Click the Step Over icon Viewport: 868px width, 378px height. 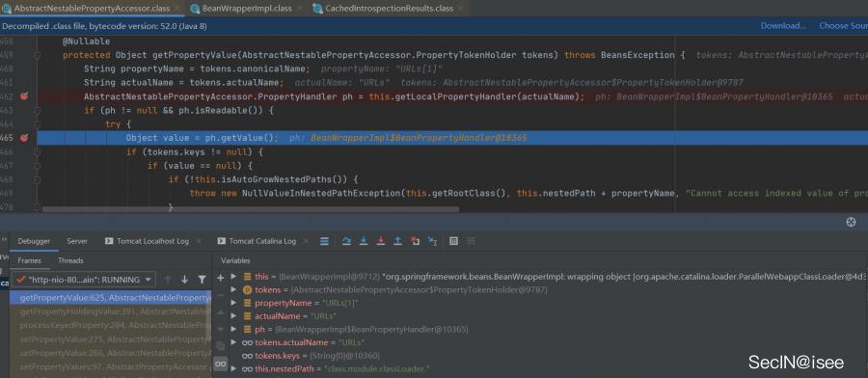[346, 241]
